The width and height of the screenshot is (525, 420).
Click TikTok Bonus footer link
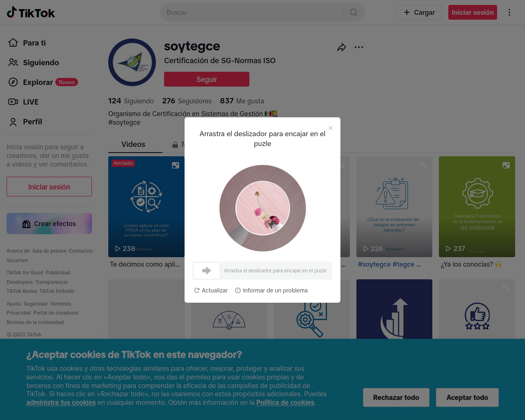tap(22, 291)
